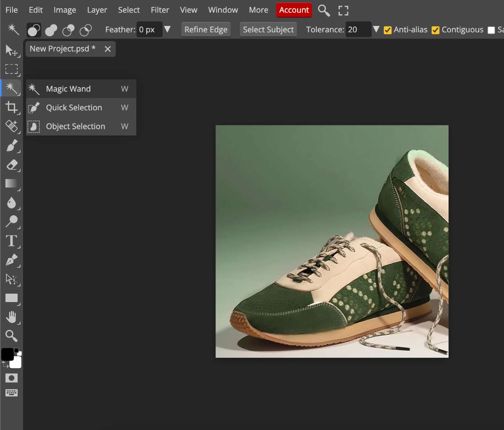Screen dimensions: 504x430
Task: Select the Crop tool
Action: [11, 107]
